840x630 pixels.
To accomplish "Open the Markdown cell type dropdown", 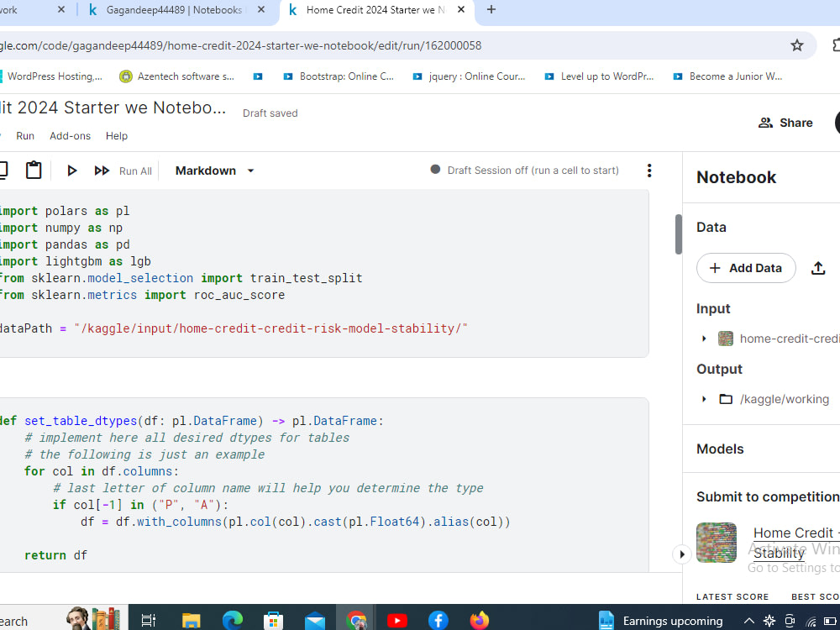I will click(x=214, y=171).
